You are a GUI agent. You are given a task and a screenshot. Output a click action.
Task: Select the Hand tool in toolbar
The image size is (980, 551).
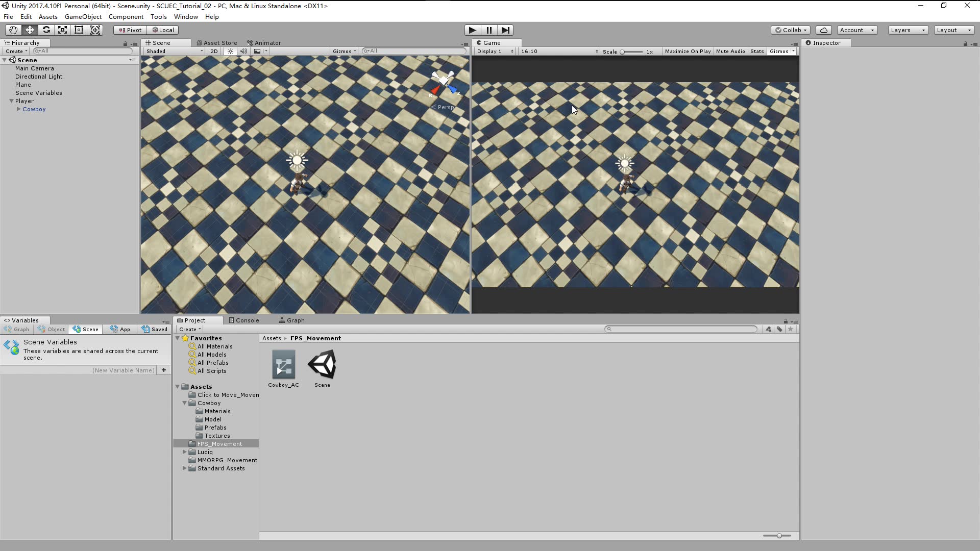[x=13, y=30]
